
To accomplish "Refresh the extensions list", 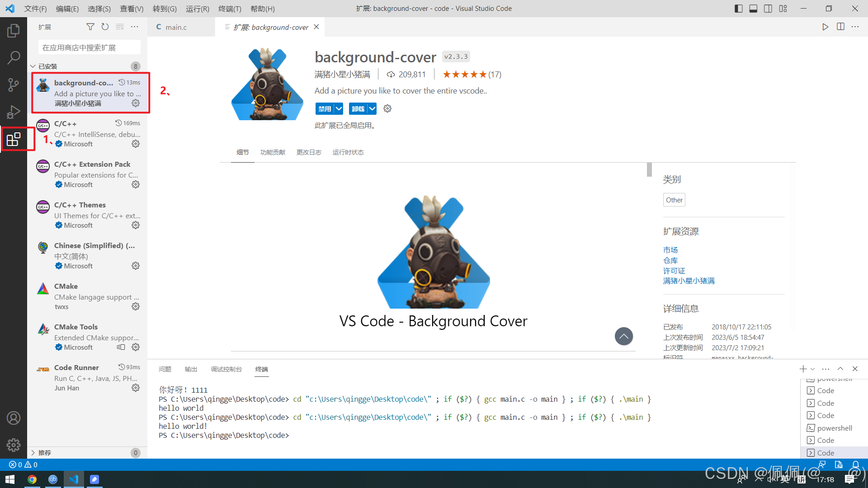I will pyautogui.click(x=105, y=27).
